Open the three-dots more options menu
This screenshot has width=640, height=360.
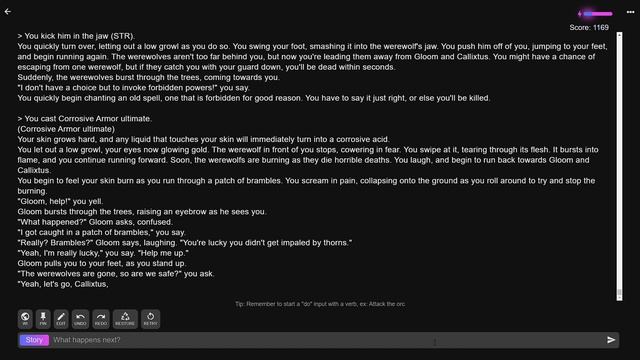click(630, 12)
